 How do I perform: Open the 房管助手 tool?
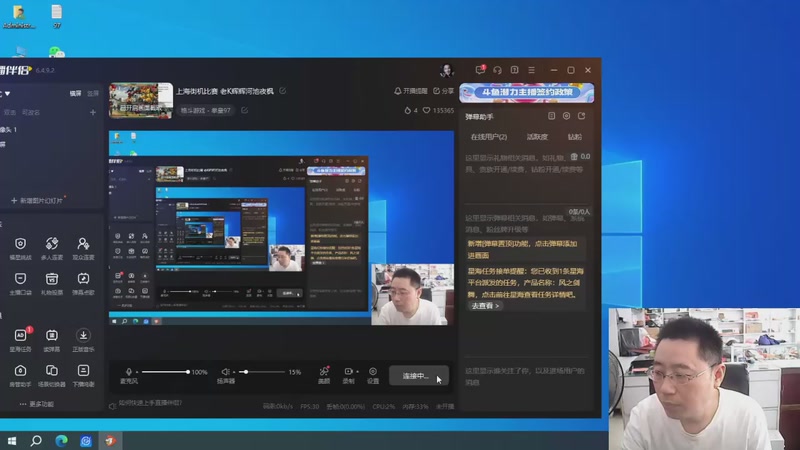click(20, 376)
